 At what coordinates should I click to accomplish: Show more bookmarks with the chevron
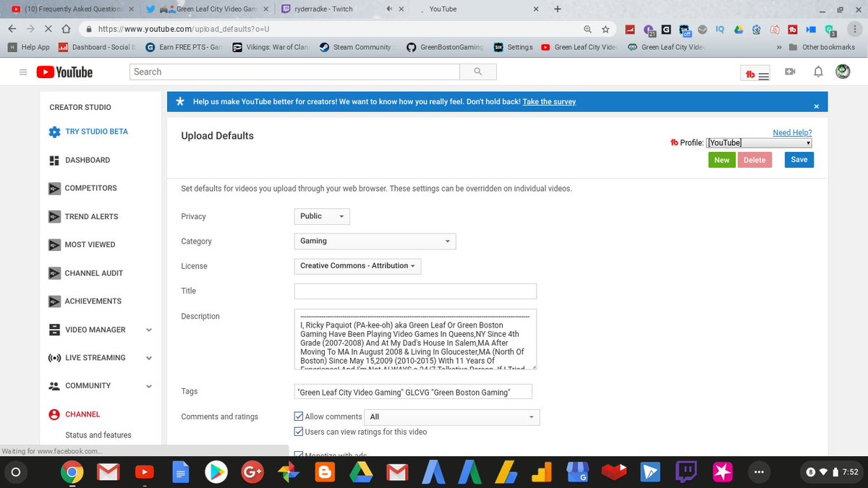click(x=779, y=47)
